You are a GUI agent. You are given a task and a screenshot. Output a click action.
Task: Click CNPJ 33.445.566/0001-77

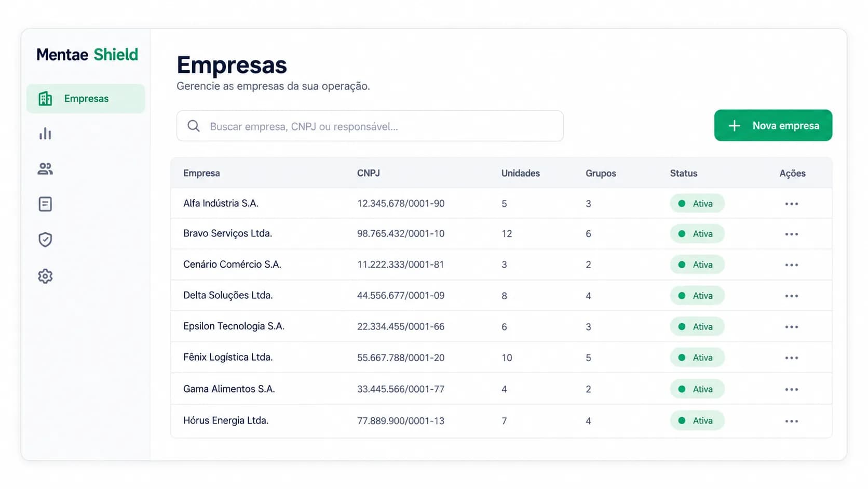click(401, 389)
